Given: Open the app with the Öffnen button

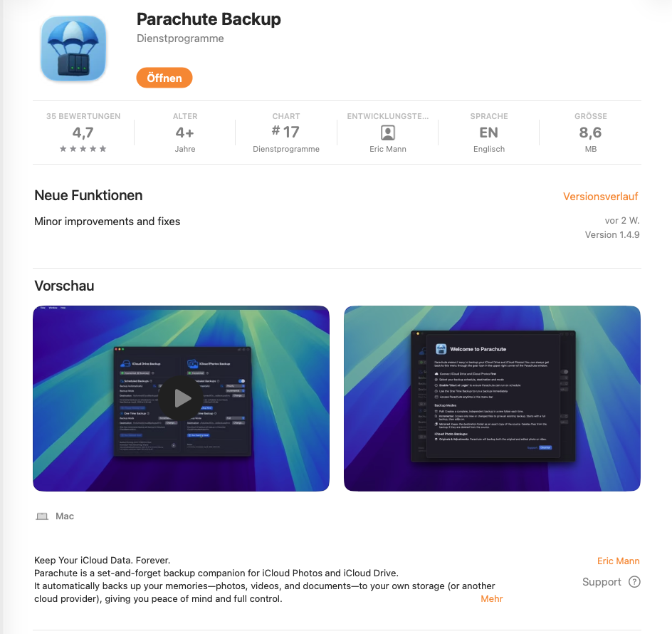Looking at the screenshot, I should [x=164, y=78].
